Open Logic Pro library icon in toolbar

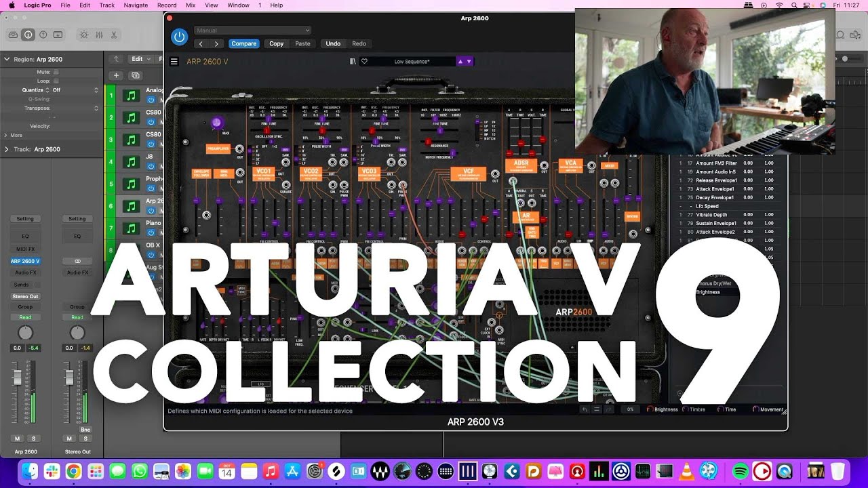pyautogui.click(x=13, y=35)
